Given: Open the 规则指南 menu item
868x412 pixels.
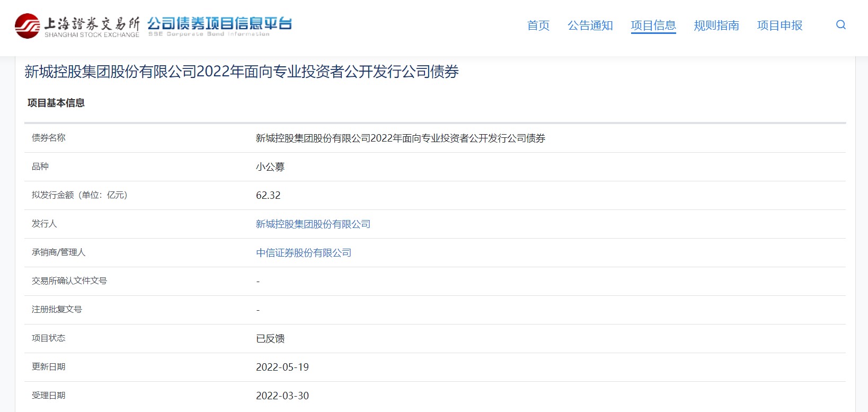Looking at the screenshot, I should (716, 25).
